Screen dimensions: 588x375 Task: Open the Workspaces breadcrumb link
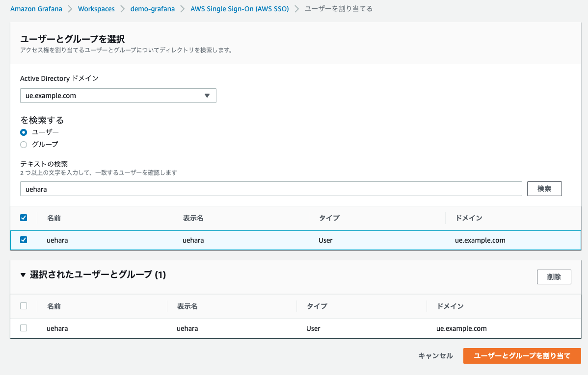[x=96, y=8]
